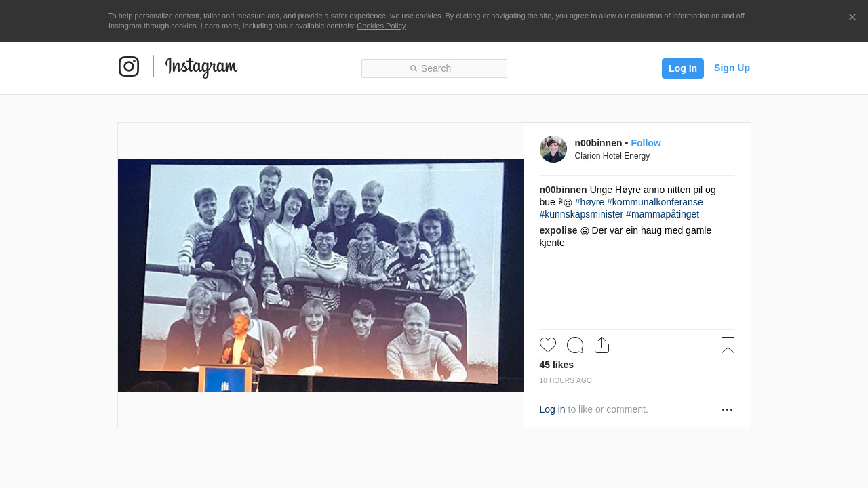Open the Clarion Hotel Energy location
The height and width of the screenshot is (488, 868).
pyautogui.click(x=612, y=156)
